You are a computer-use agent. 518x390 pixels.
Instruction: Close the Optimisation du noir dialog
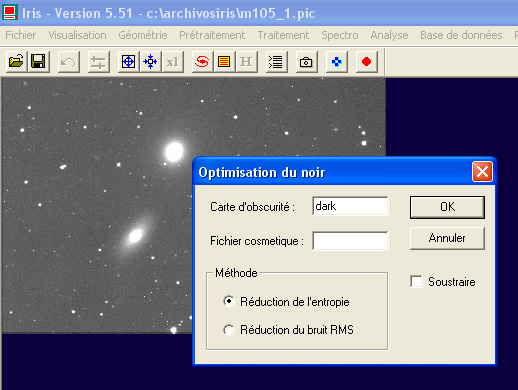click(x=482, y=172)
